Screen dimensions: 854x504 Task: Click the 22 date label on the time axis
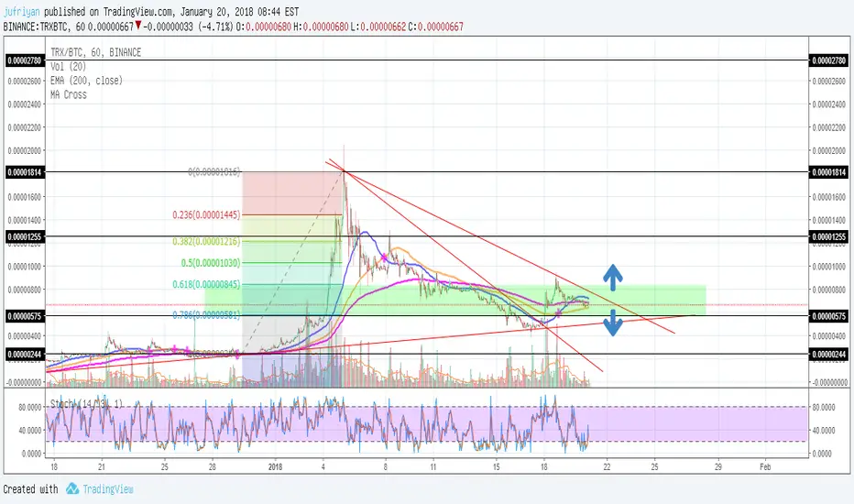point(607,467)
